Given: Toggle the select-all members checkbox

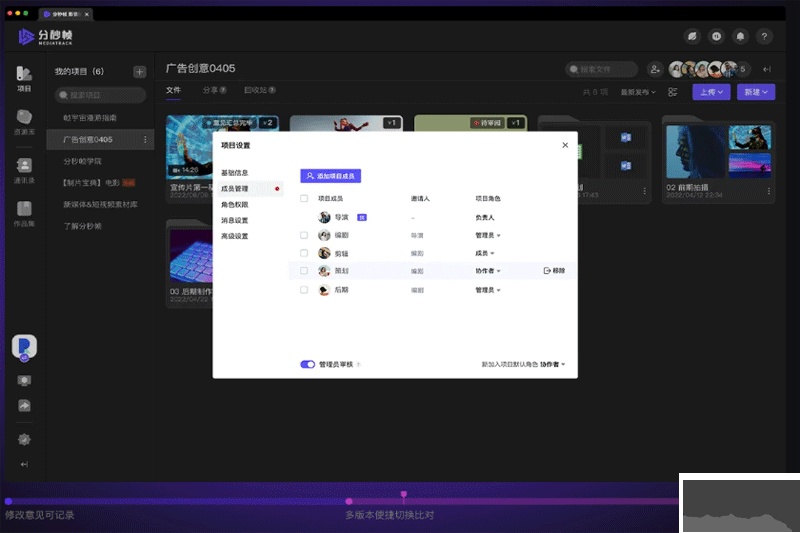Looking at the screenshot, I should [x=304, y=198].
